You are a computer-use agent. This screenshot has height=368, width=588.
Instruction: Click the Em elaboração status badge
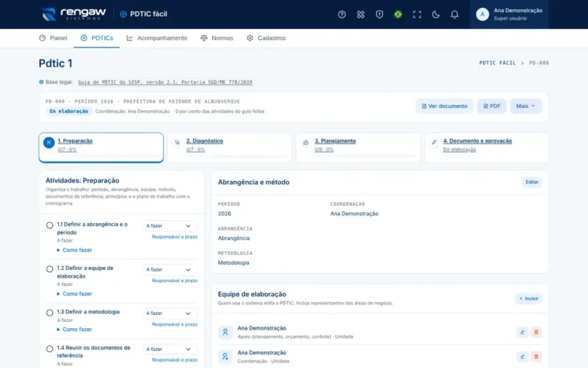(69, 111)
